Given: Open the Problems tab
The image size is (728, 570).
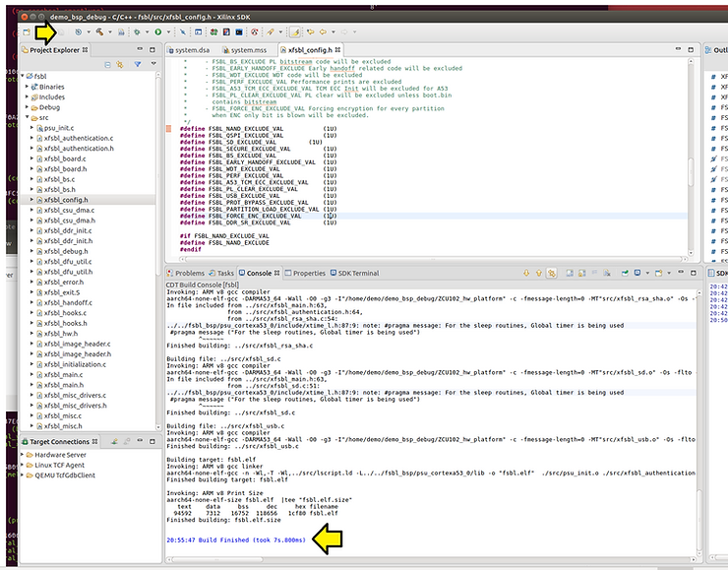Looking at the screenshot, I should tap(186, 273).
